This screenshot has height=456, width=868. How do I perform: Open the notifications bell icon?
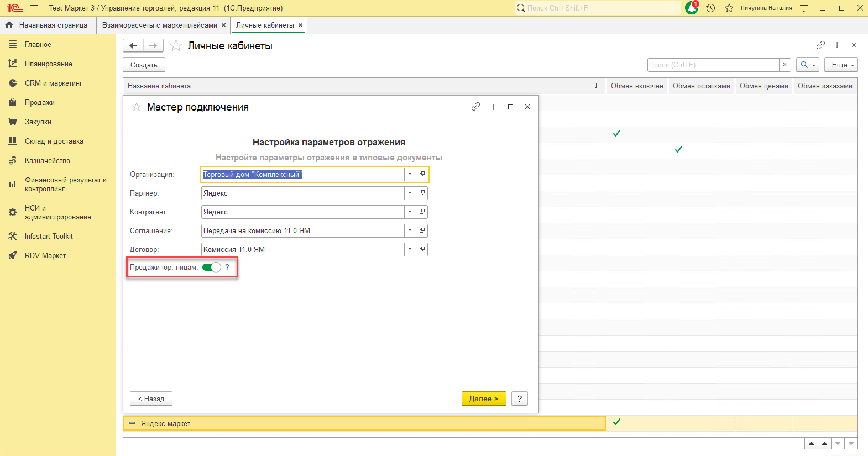691,8
